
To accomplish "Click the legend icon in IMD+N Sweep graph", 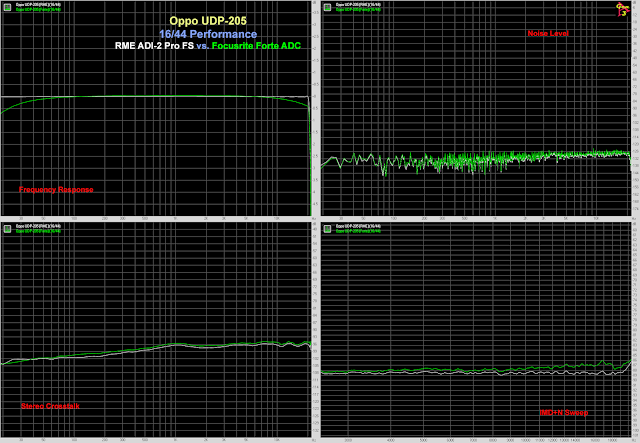I will [x=327, y=229].
